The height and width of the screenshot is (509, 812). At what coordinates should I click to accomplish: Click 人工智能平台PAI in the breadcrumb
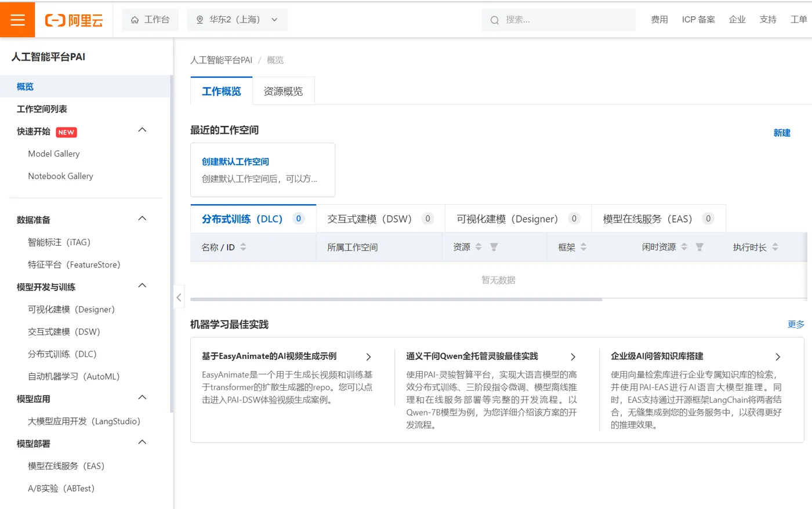tap(222, 60)
